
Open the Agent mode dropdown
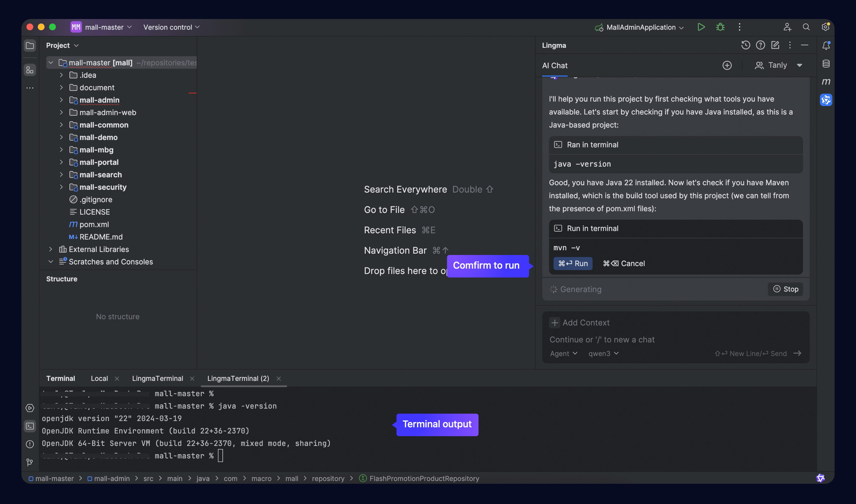click(563, 354)
